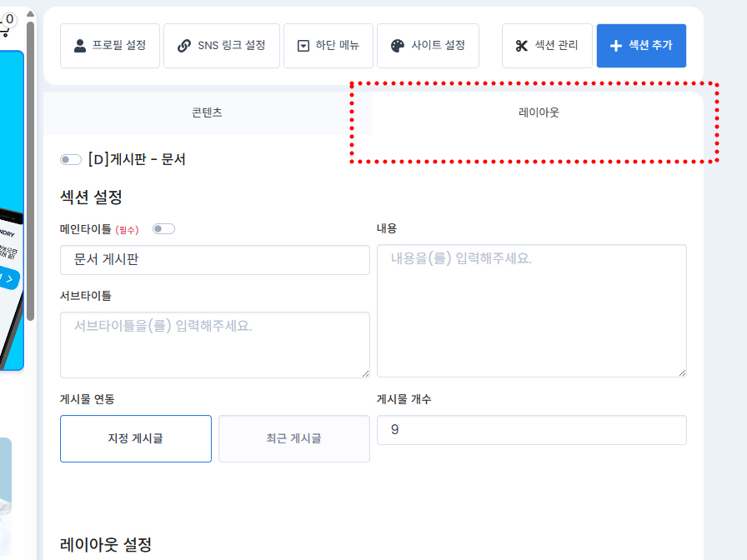Image resolution: width=747 pixels, height=560 pixels.
Task: Click inside the 내용 text area
Action: (x=532, y=310)
